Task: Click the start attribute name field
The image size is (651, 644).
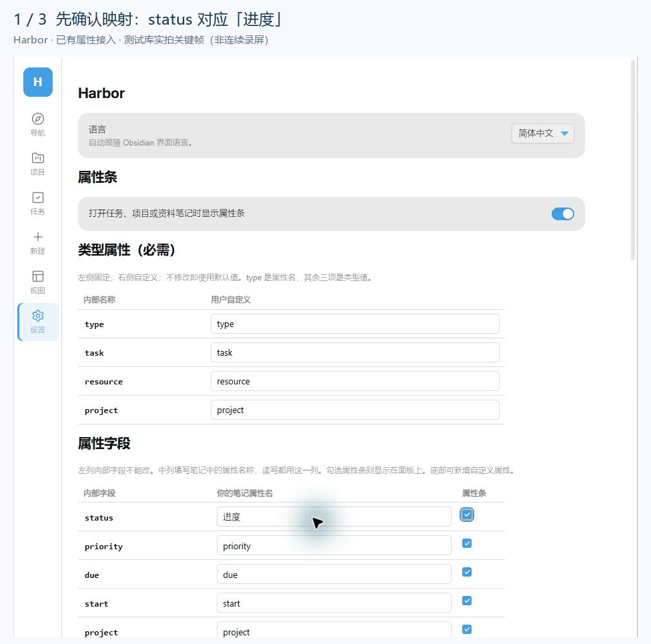Action: (x=334, y=603)
